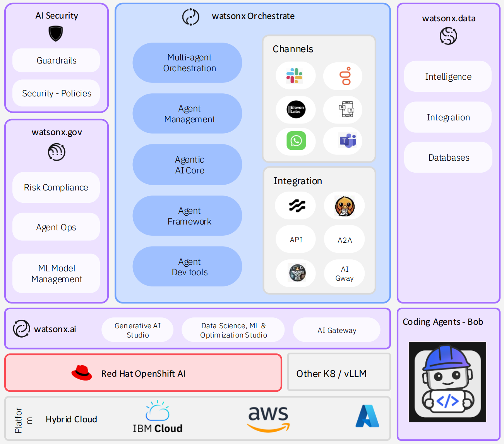The width and height of the screenshot is (504, 444).
Task: Click the AWS logo
Action: 269,419
